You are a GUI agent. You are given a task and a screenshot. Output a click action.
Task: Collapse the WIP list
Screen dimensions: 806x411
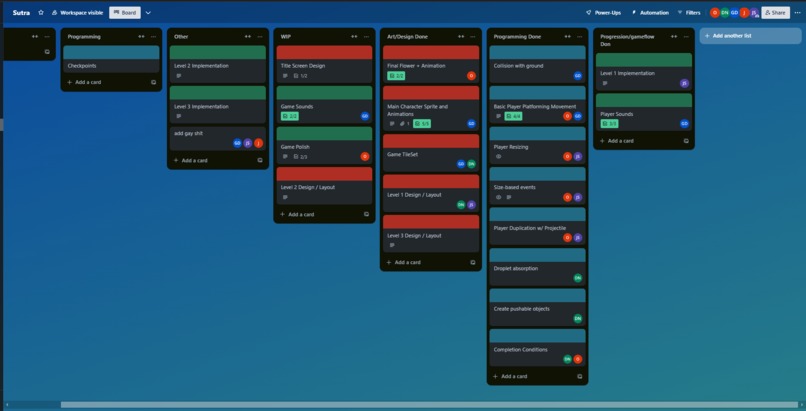[x=354, y=36]
